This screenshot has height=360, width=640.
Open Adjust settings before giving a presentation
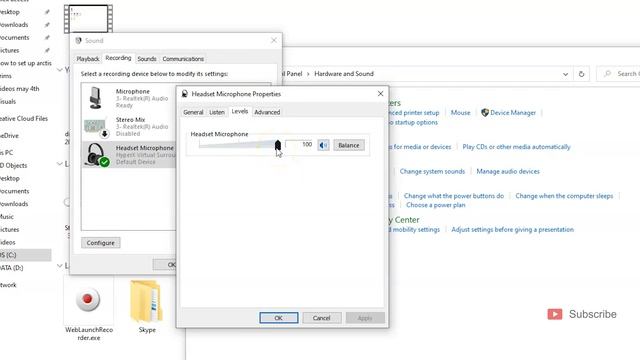pos(512,229)
